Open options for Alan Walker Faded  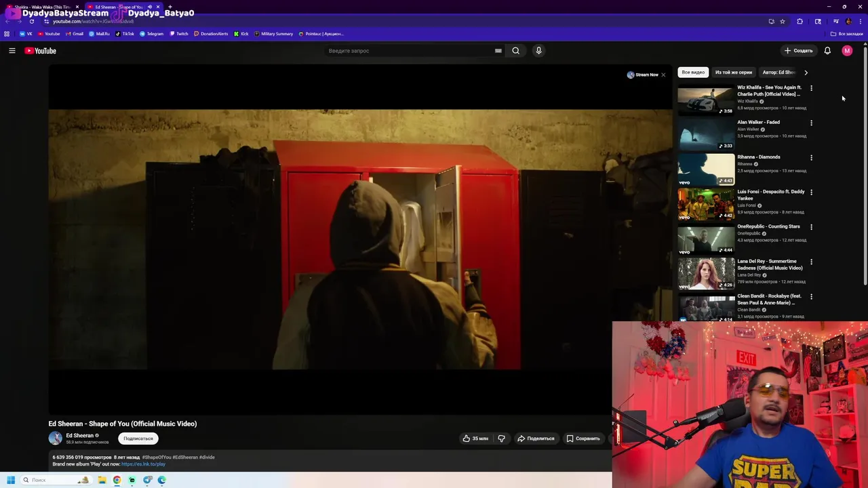click(x=811, y=123)
